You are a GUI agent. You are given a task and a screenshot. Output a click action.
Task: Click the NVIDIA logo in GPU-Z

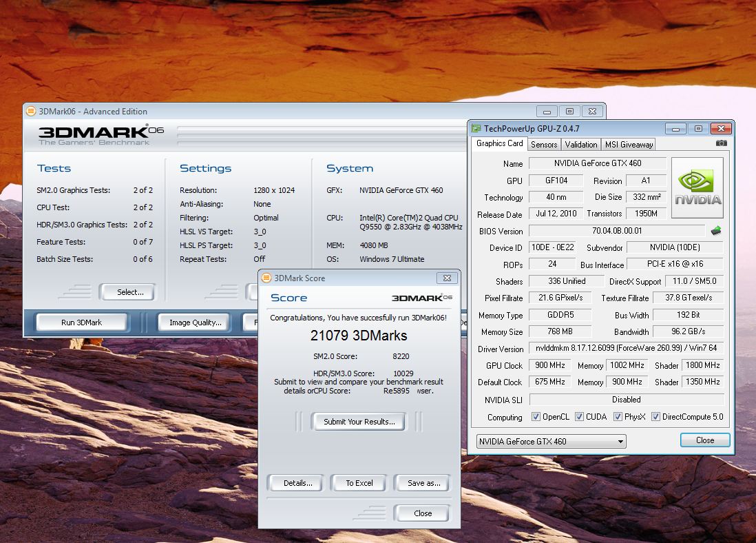click(697, 187)
